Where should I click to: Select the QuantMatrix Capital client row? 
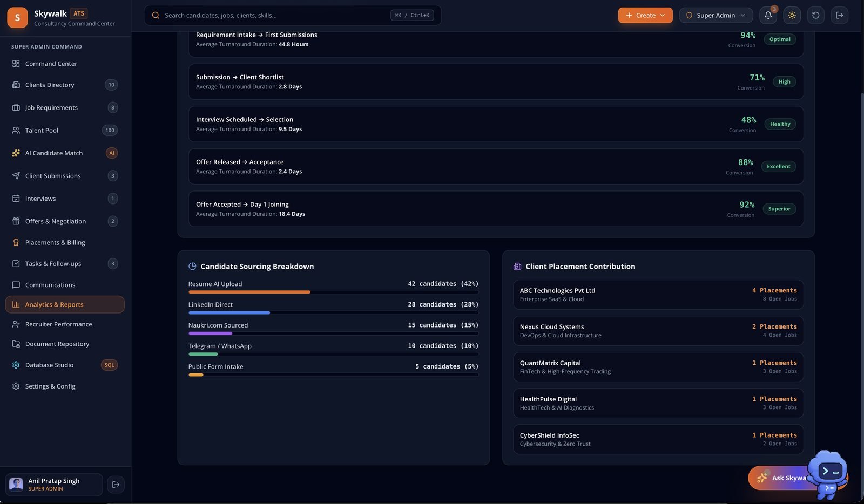click(658, 367)
